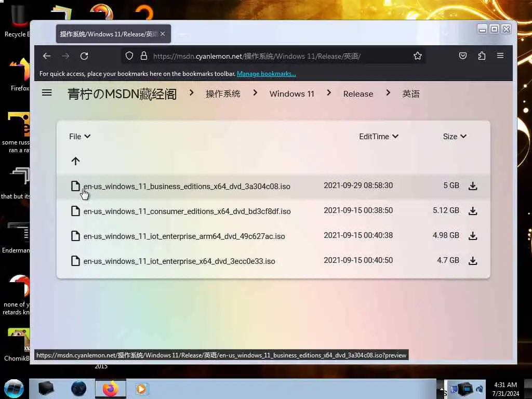The height and width of the screenshot is (399, 532).
Task: Click edit time 2021-09-29 08:58:30
Action: (358, 185)
